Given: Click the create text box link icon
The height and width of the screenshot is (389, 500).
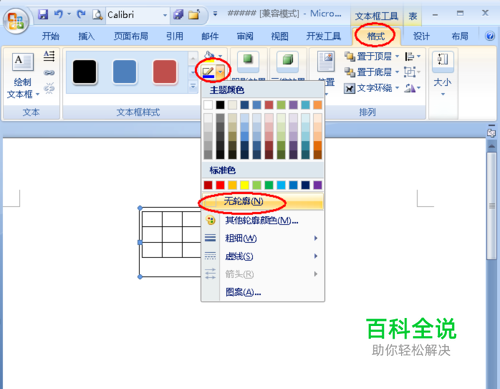Looking at the screenshot, I should 49,72.
